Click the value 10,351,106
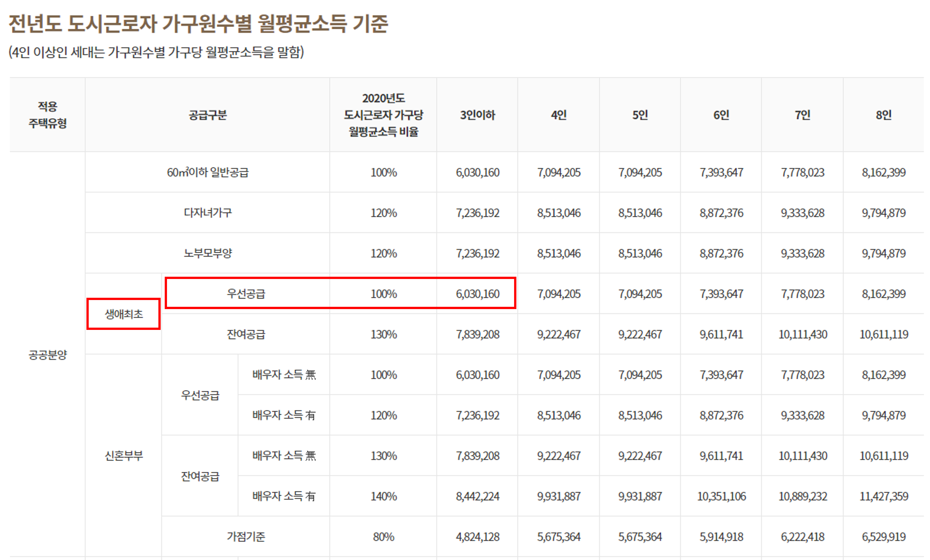 point(721,496)
